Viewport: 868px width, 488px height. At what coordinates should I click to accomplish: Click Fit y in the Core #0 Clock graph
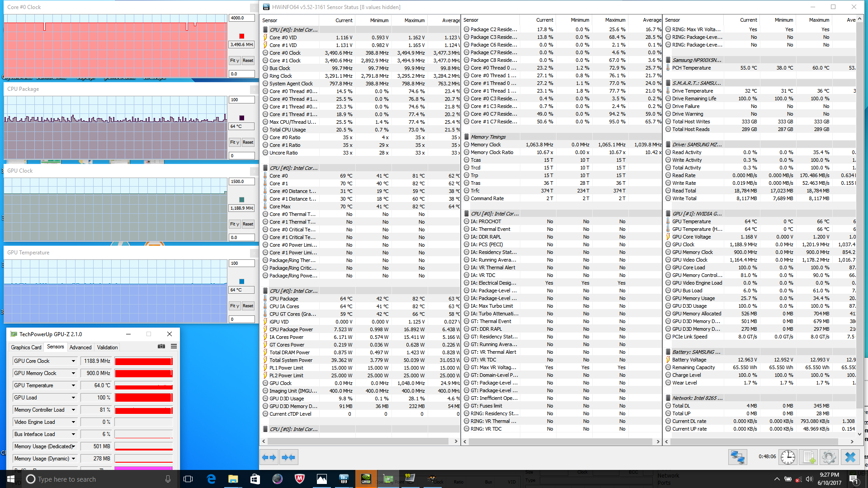pos(235,61)
